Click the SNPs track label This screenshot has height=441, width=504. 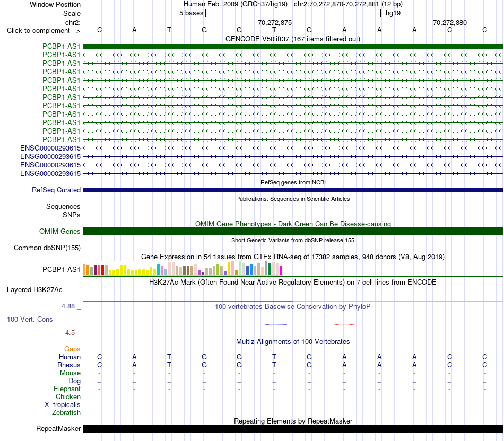click(72, 215)
